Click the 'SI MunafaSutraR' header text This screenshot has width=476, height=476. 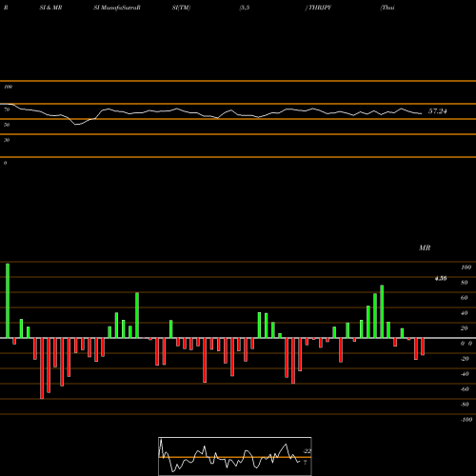pos(117,8)
